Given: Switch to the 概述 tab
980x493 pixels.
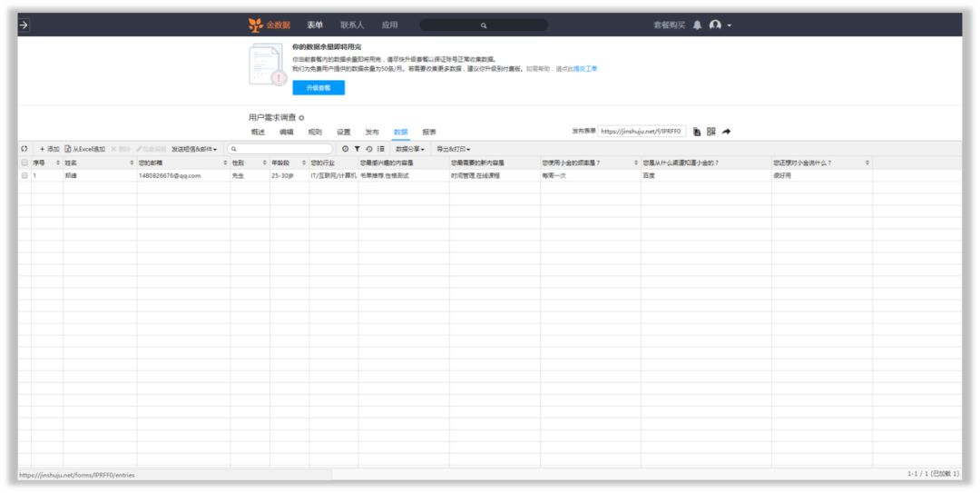Looking at the screenshot, I should (x=258, y=132).
